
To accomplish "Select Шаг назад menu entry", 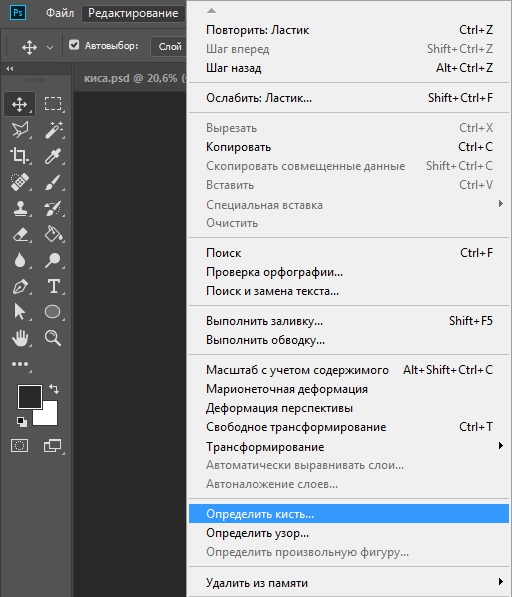I will [x=349, y=68].
